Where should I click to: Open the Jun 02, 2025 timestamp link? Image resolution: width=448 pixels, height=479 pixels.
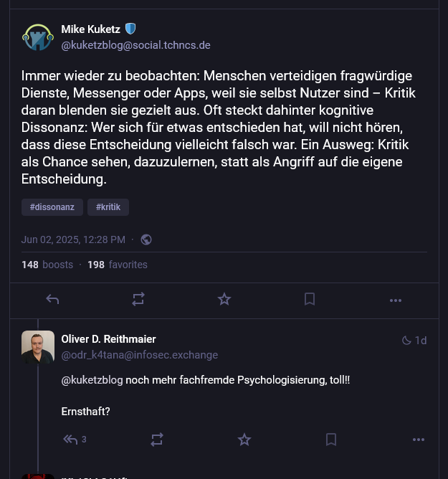click(73, 239)
